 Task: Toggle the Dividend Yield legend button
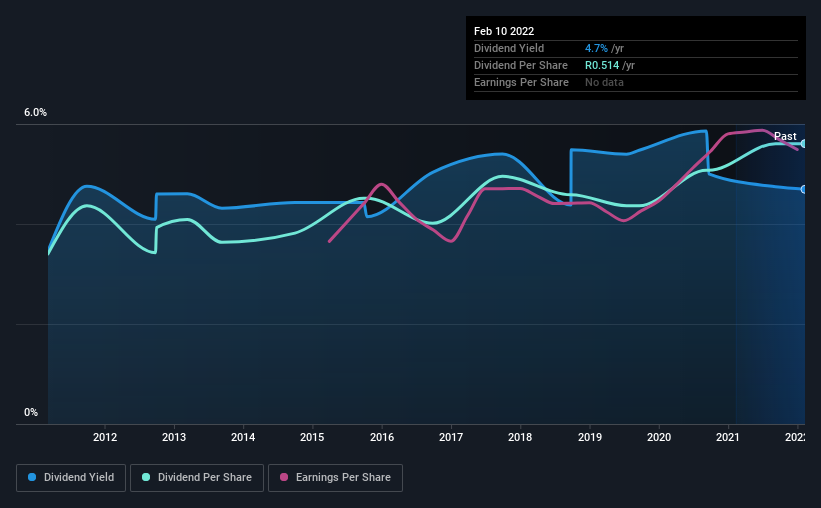point(71,478)
